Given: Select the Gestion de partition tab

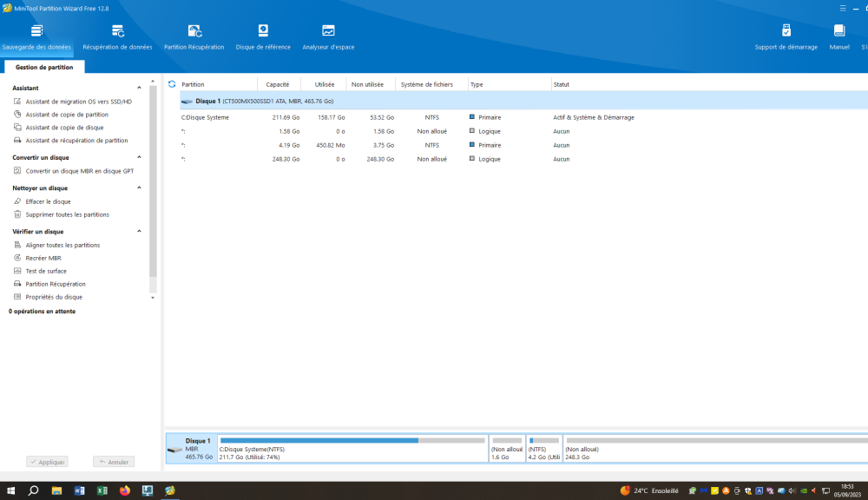Looking at the screenshot, I should point(43,67).
